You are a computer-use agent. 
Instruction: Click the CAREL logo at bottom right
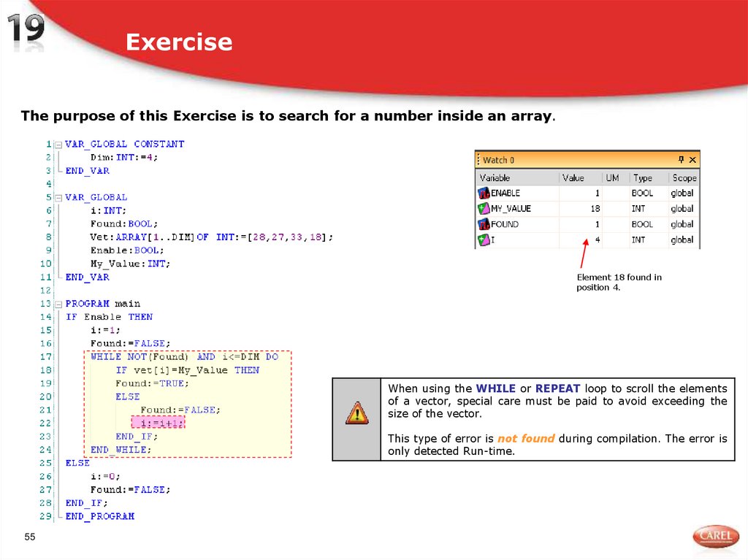point(715,536)
